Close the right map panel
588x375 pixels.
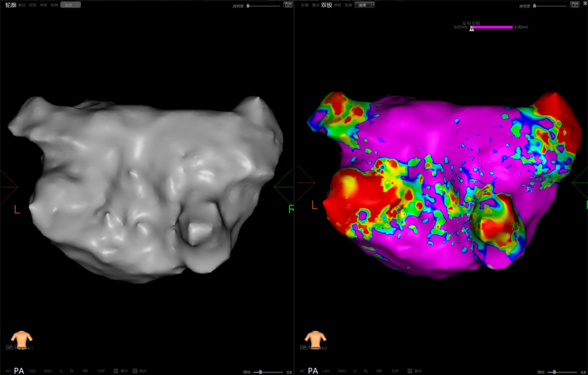pyautogui.click(x=585, y=3)
